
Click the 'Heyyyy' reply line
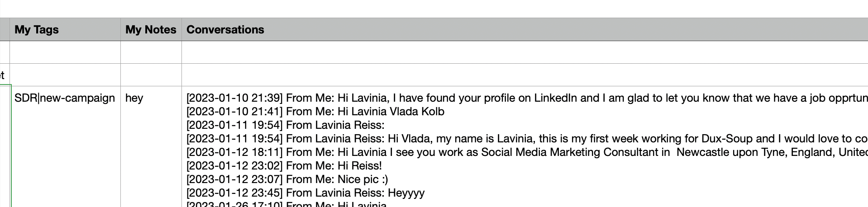pos(305,193)
